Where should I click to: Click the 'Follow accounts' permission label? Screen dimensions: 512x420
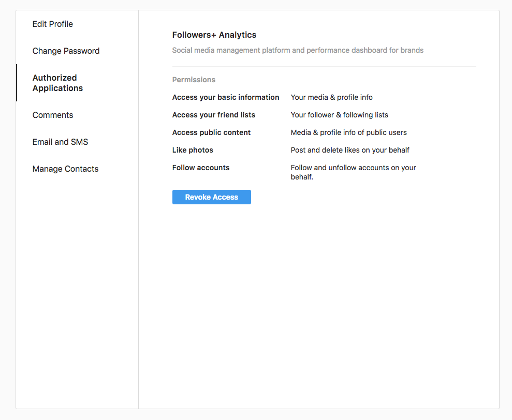201,168
